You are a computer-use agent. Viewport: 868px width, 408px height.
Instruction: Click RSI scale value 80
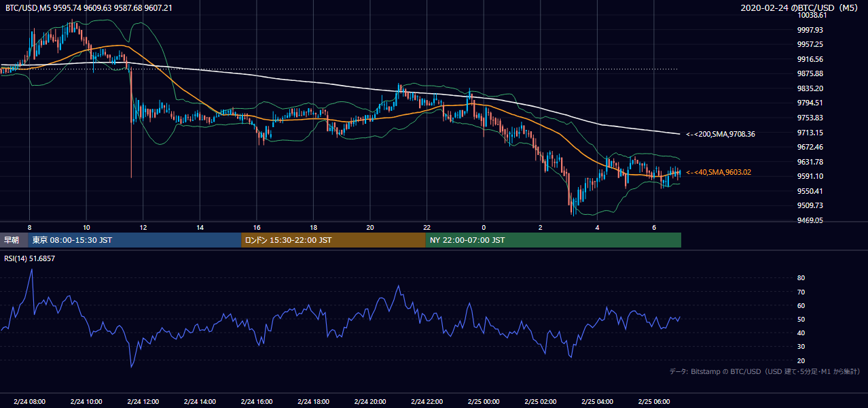click(x=801, y=278)
